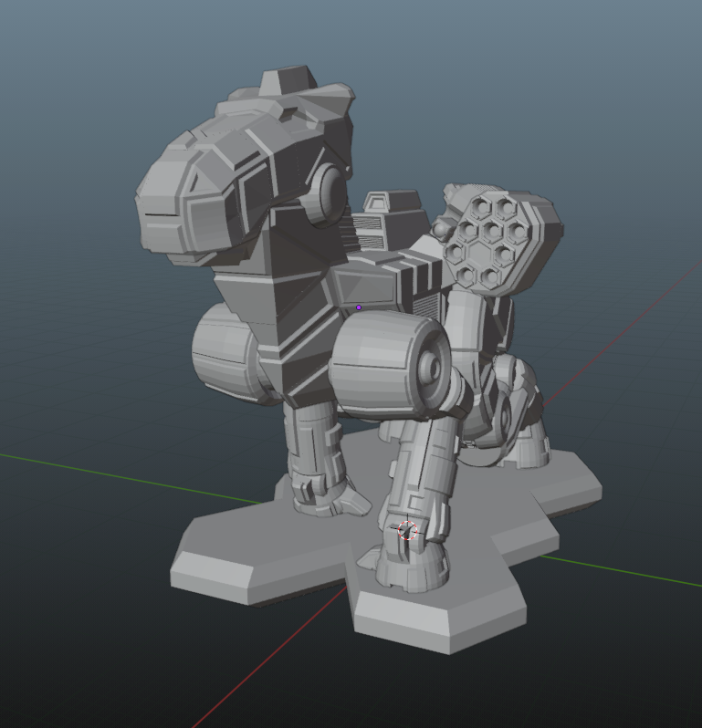Select the cylindrical shoulder joint above the 3D cursor leg

(x=391, y=364)
